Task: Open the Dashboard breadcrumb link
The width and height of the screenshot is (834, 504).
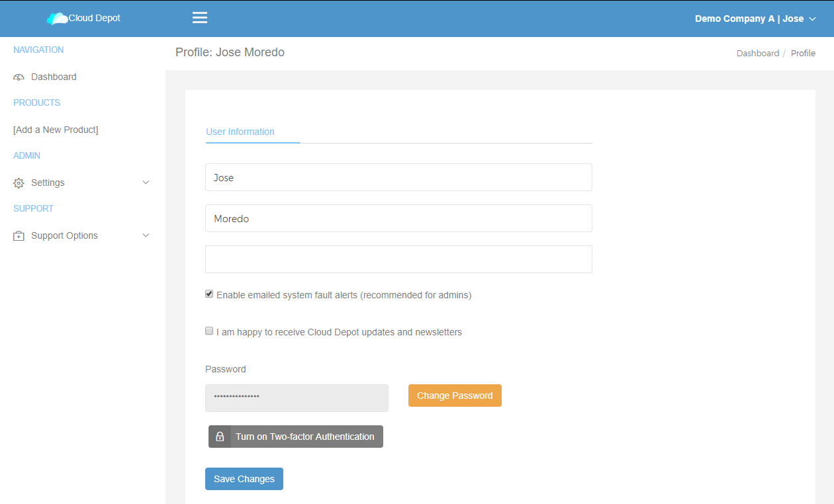Action: pyautogui.click(x=757, y=53)
